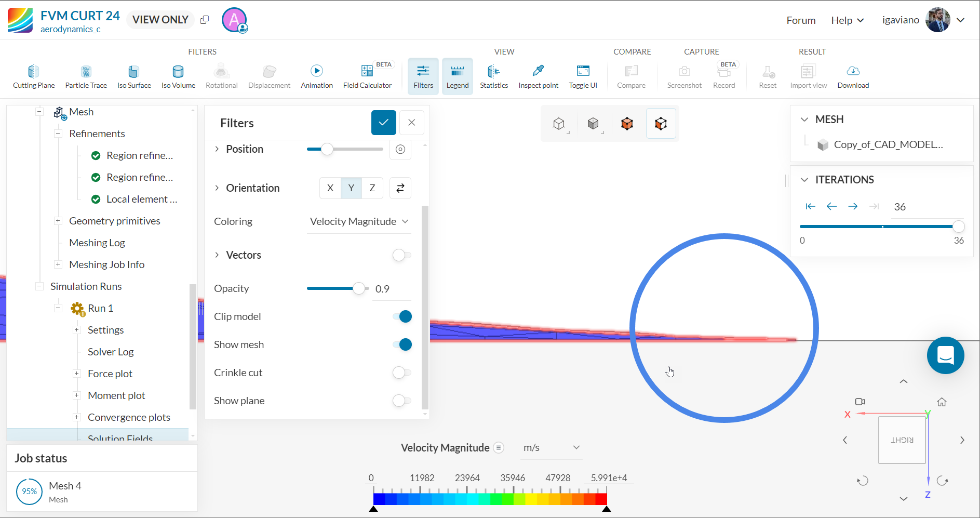Reset the plane position target icon

400,149
